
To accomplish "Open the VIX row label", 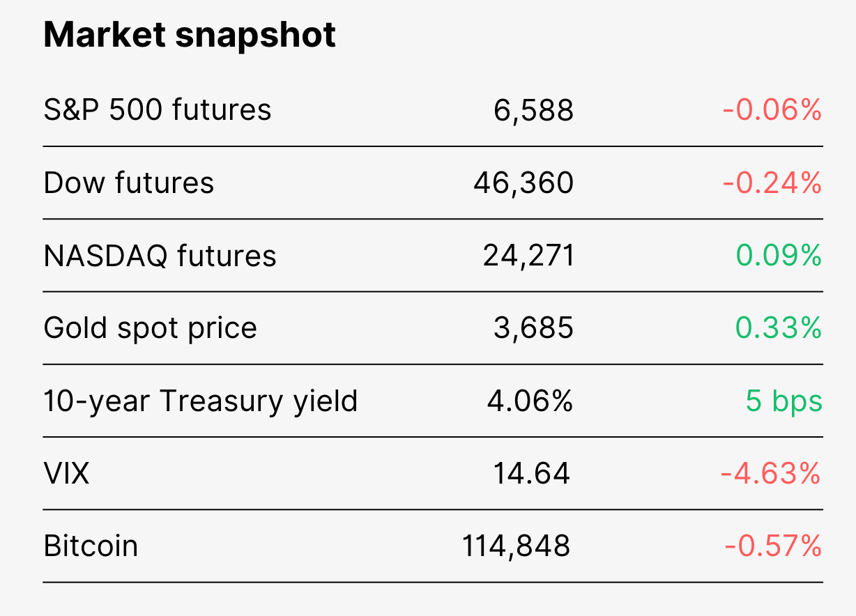I will tap(66, 474).
